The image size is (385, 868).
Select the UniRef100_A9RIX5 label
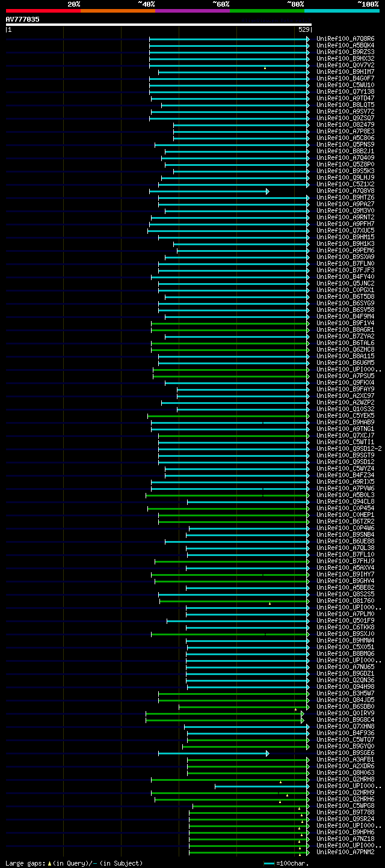tap(345, 482)
